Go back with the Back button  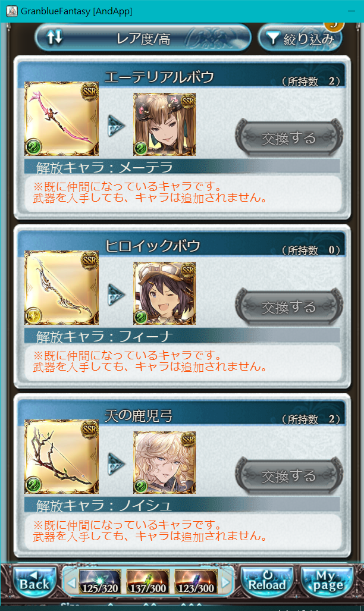[x=34, y=582]
